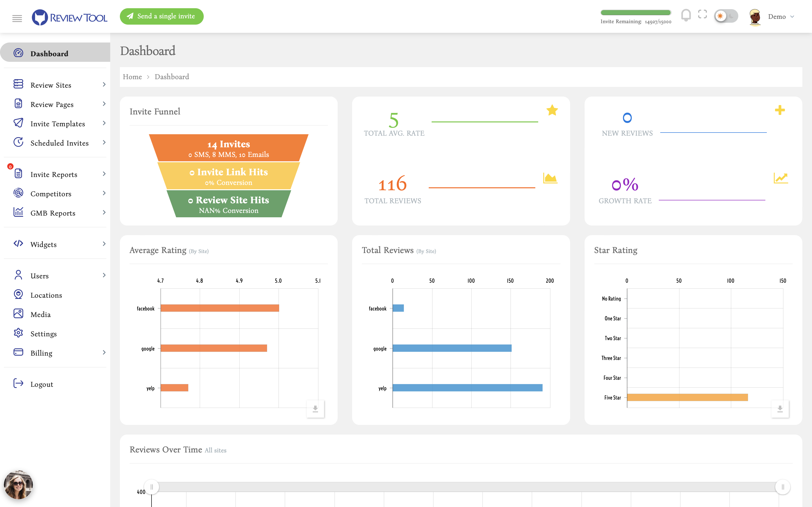Click the Competitors target icon
Image resolution: width=812 pixels, height=507 pixels.
pos(18,193)
